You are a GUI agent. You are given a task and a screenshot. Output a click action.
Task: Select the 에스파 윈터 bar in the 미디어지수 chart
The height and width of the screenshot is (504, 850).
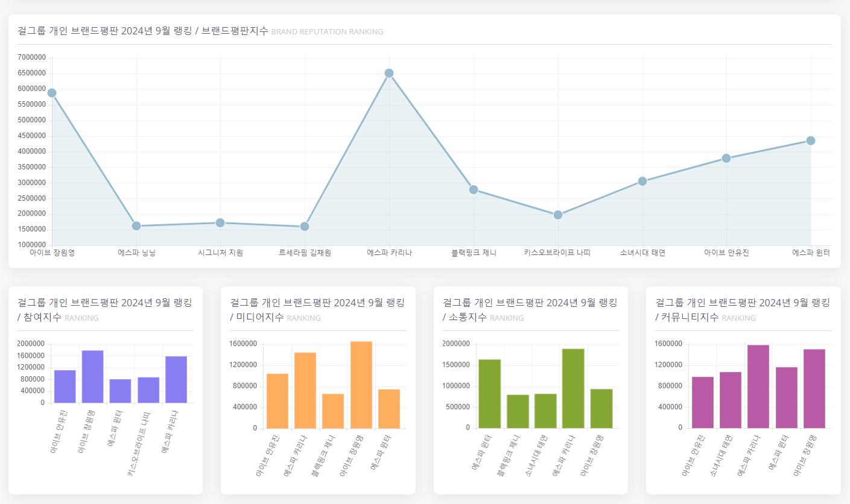click(389, 409)
